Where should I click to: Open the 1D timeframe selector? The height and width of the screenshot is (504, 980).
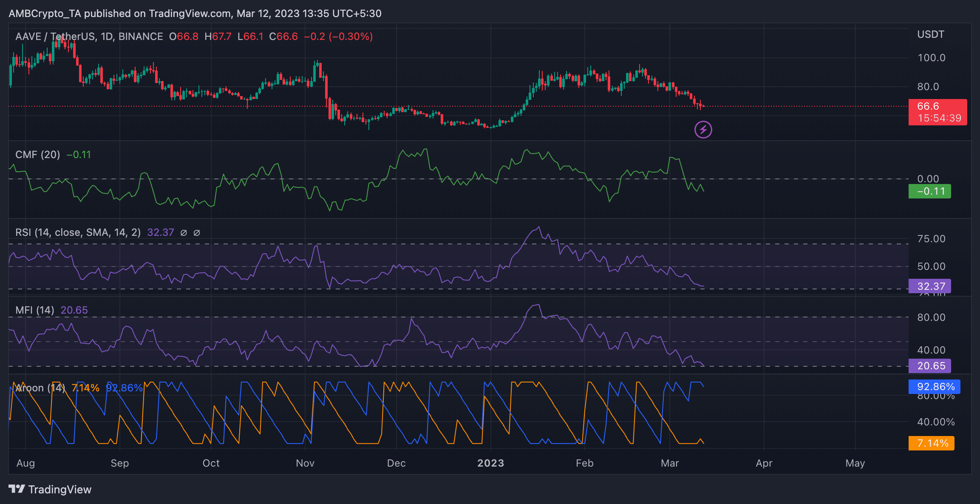[108, 37]
